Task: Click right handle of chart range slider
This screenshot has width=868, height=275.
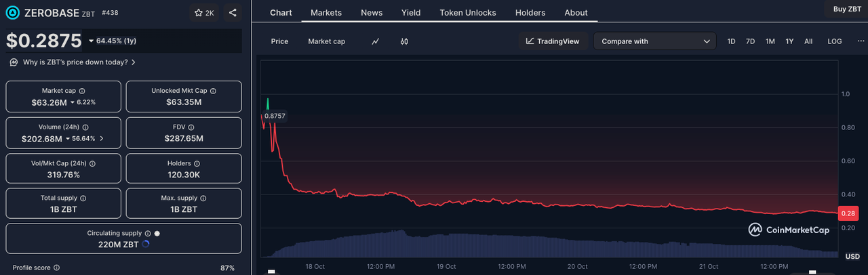Action: [812, 272]
